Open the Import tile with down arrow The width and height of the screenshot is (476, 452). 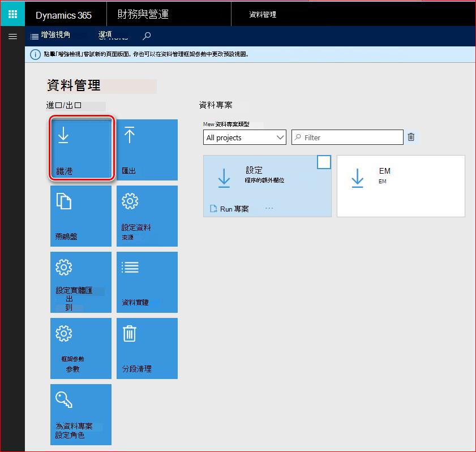81,148
